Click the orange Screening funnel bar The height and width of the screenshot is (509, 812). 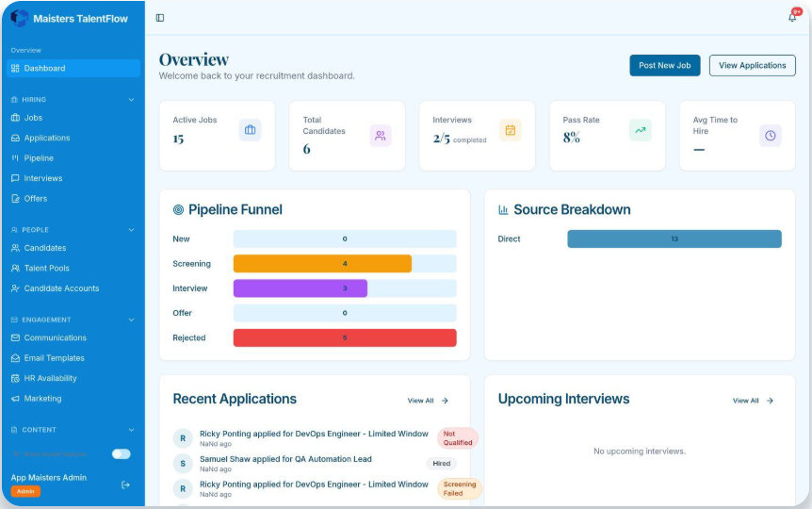click(x=322, y=264)
